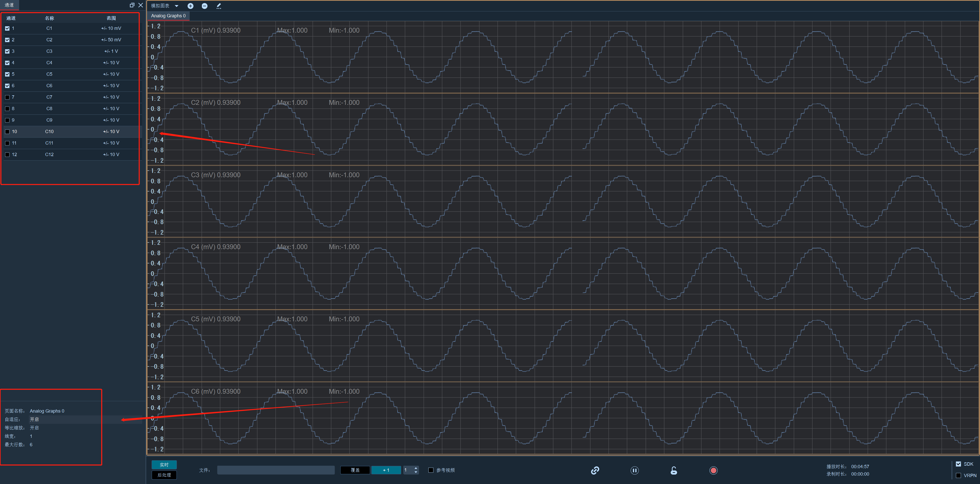The width and height of the screenshot is (980, 484).
Task: Click the link connection icon
Action: (x=595, y=470)
